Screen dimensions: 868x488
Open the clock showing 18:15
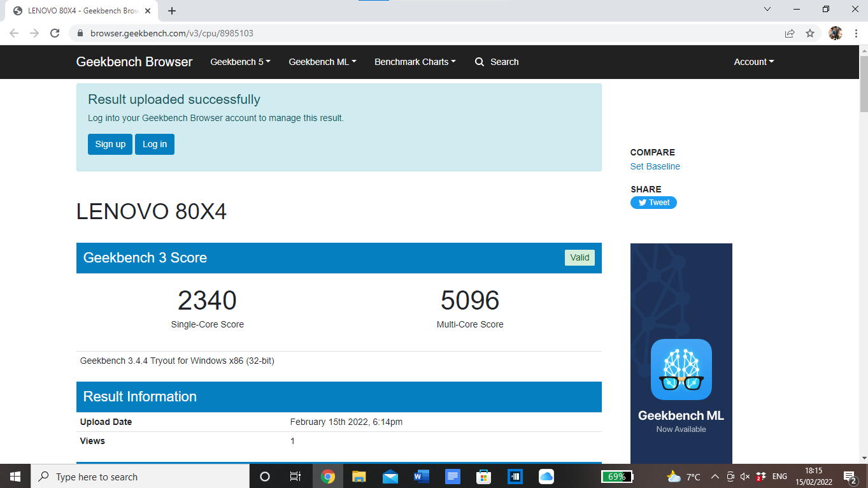[x=813, y=476]
